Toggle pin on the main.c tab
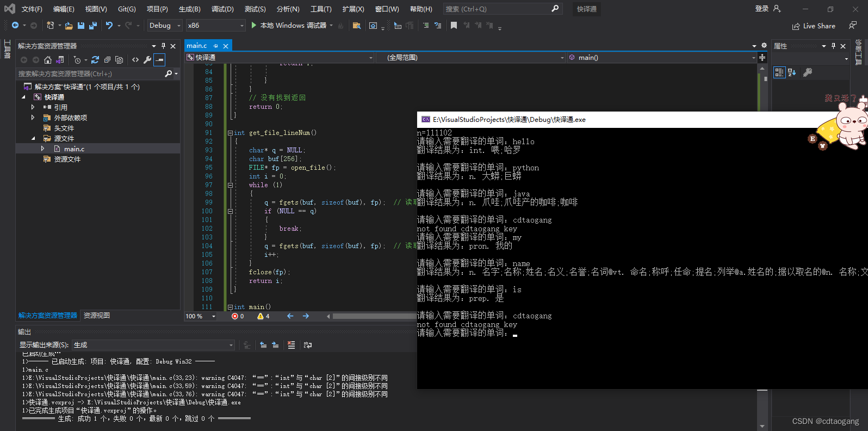This screenshot has width=868, height=431. [216, 46]
